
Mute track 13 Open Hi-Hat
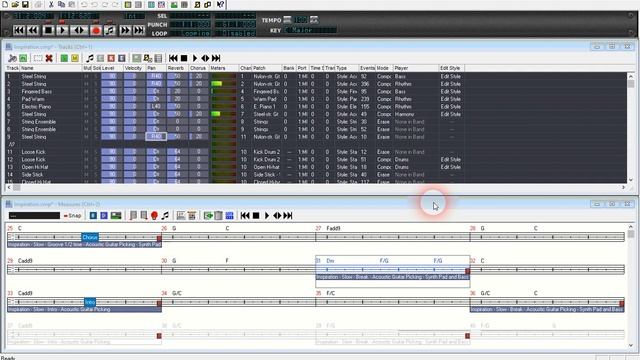[87, 167]
